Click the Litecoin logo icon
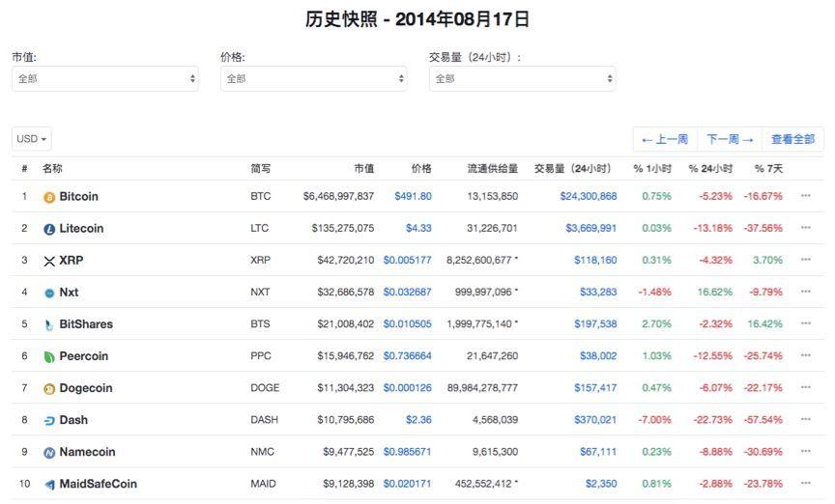This screenshot has width=835, height=504. click(x=49, y=230)
